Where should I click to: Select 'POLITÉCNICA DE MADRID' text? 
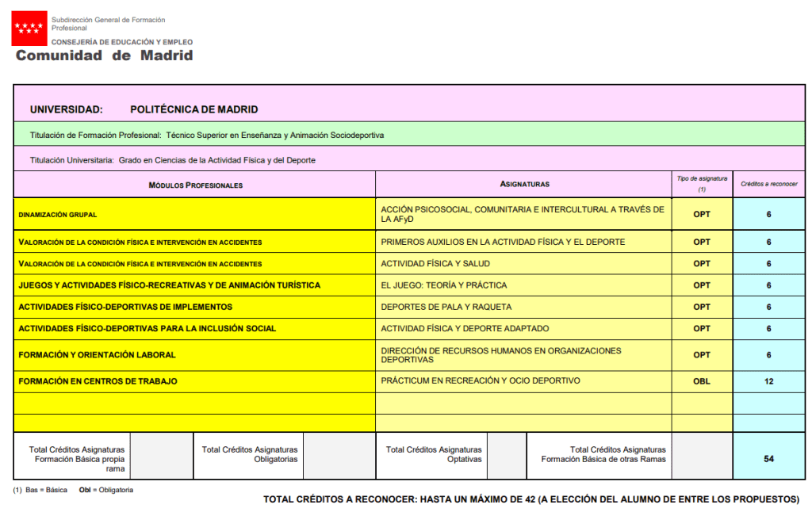click(193, 109)
